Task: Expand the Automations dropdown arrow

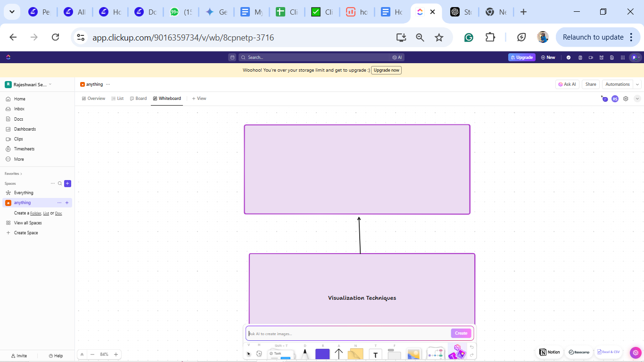Action: tap(637, 84)
